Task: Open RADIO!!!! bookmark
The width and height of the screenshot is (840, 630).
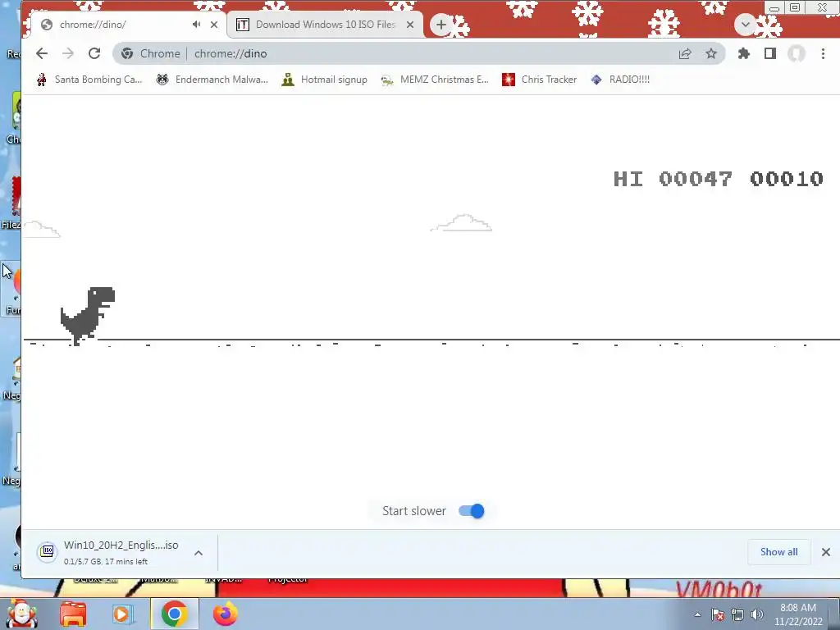Action: 620,80
